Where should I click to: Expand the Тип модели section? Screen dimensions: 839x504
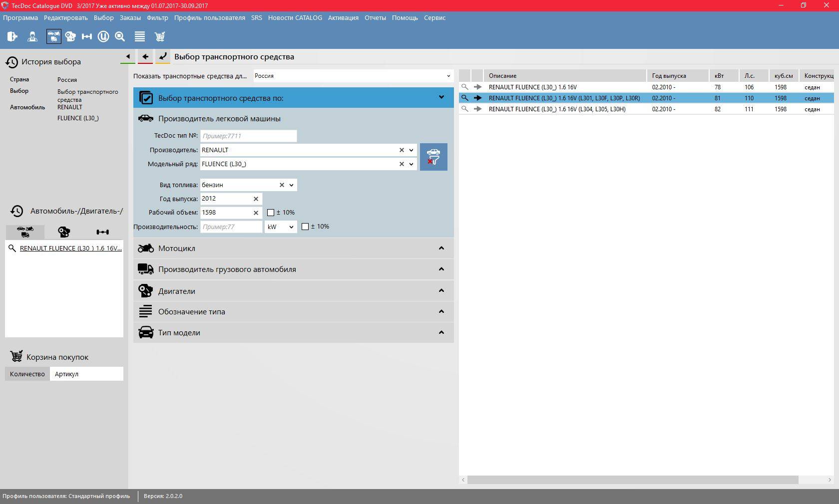click(294, 332)
